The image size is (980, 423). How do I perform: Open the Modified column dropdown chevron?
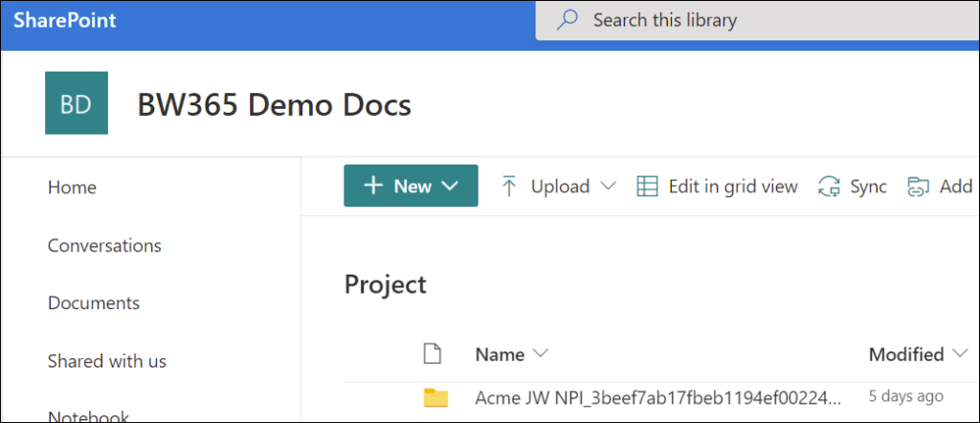[961, 355]
